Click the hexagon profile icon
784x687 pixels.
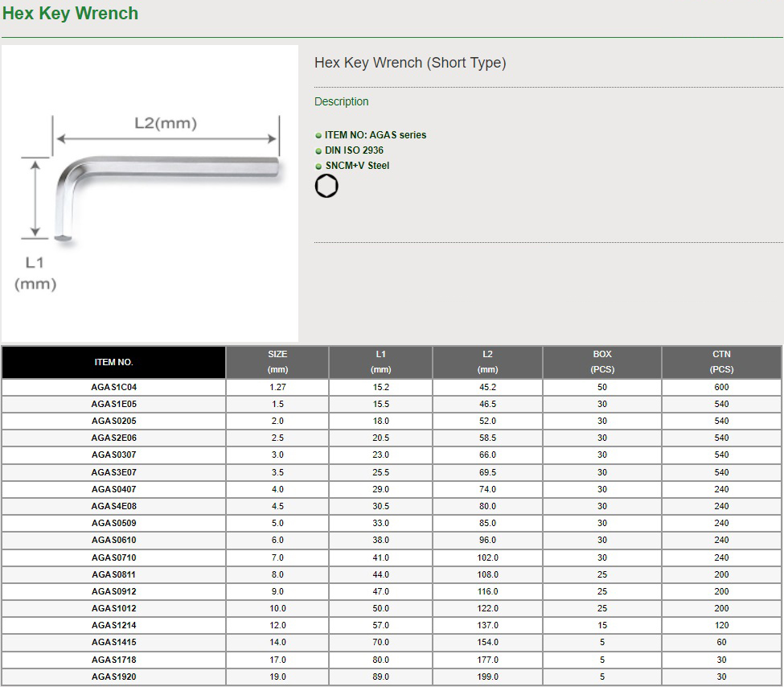click(326, 187)
